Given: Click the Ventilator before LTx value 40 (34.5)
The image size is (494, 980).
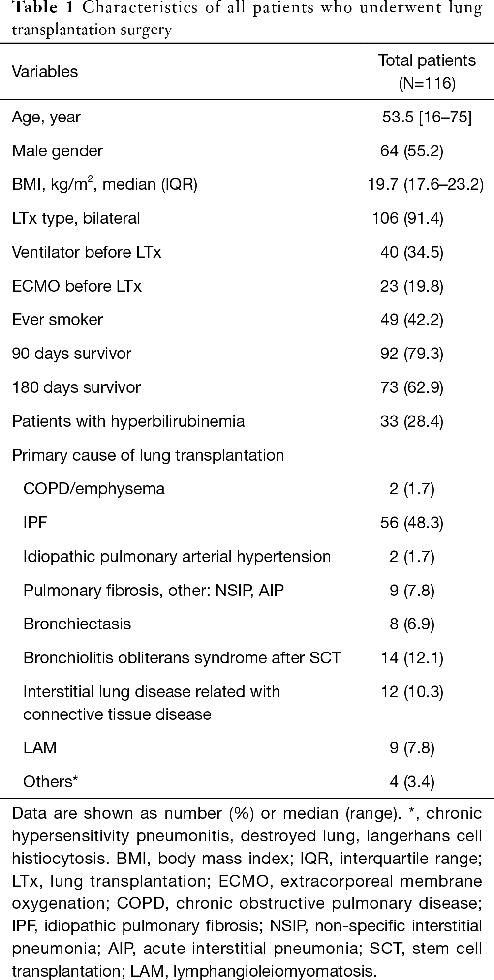Looking at the screenshot, I should 412,252.
